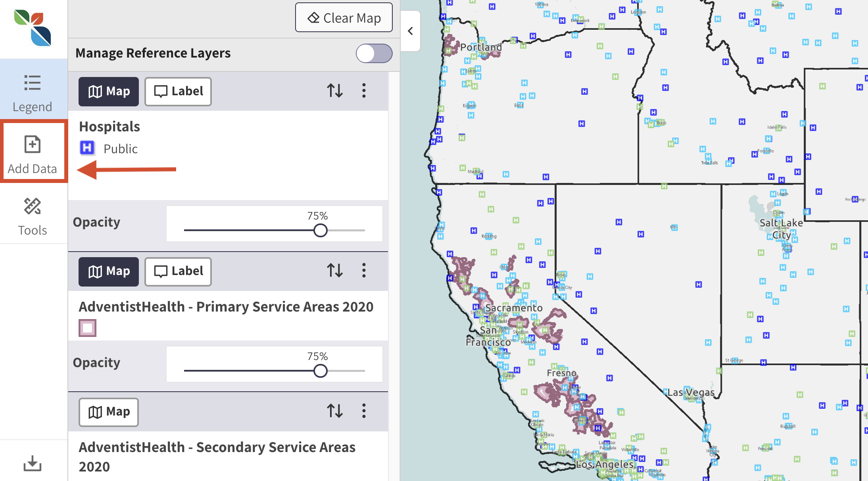868x481 pixels.
Task: Click the Label button on the Hospitals layer
Action: pos(178,91)
